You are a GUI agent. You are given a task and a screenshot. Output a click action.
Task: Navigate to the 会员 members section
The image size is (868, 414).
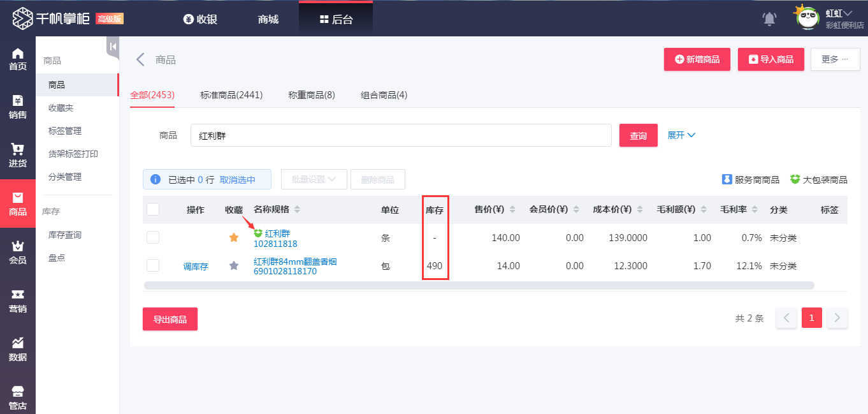pyautogui.click(x=18, y=251)
